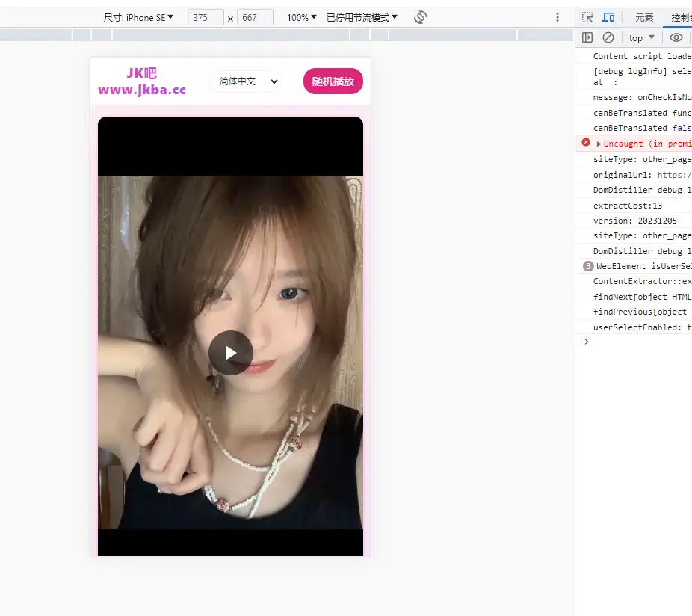
Task: Click the 'canBeTranslated func' log line
Action: pyautogui.click(x=642, y=113)
